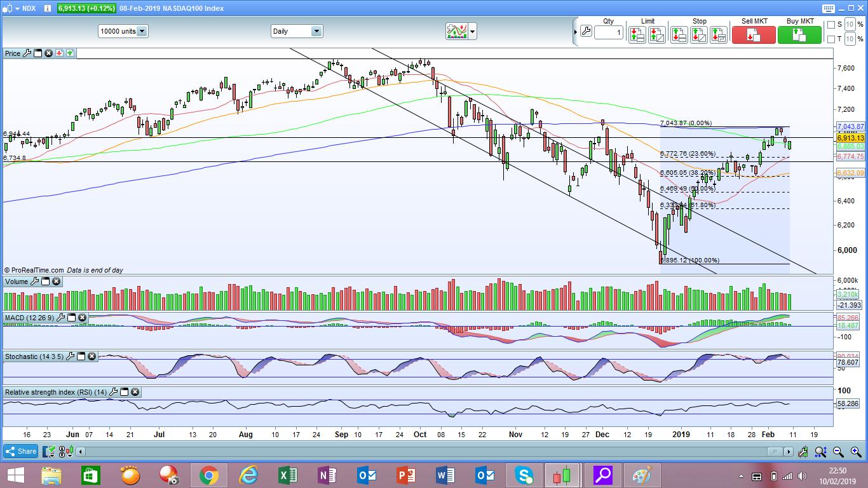The height and width of the screenshot is (488, 868).
Task: Remove the RSI indicator panel
Action: click(x=135, y=392)
